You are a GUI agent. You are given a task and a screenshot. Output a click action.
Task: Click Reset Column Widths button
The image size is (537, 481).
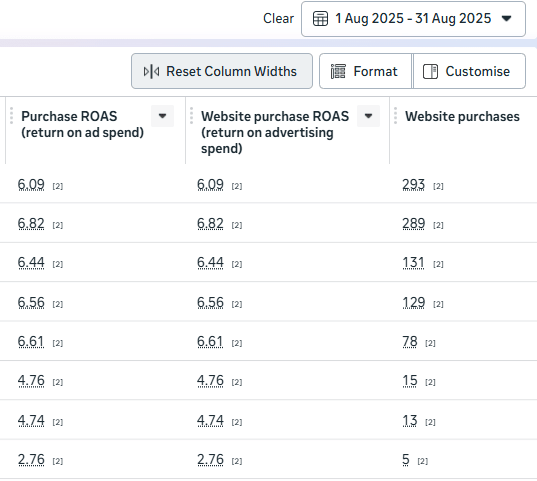(222, 71)
